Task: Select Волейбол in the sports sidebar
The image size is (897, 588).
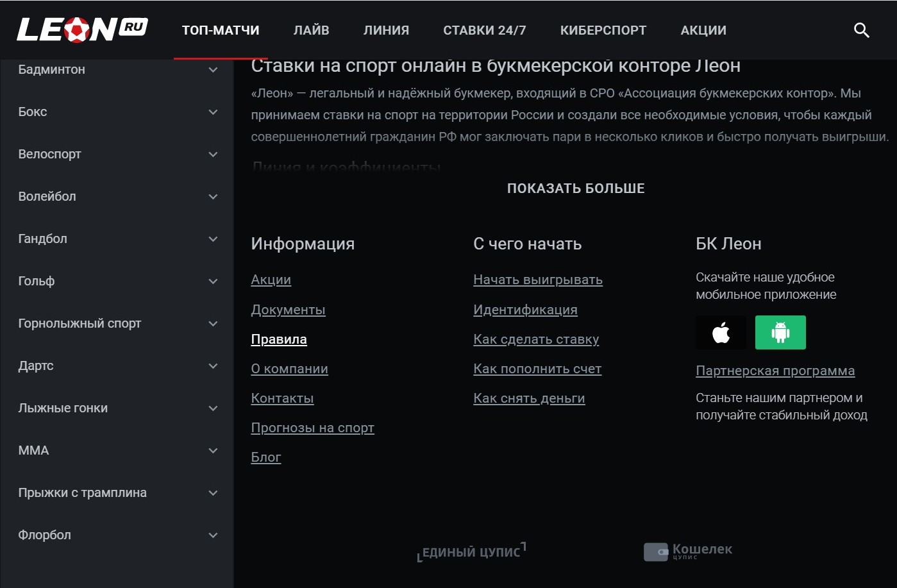Action: coord(47,196)
